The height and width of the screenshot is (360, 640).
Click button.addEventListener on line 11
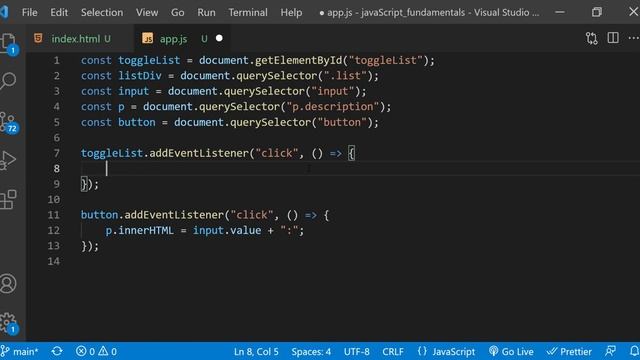pyautogui.click(x=152, y=215)
